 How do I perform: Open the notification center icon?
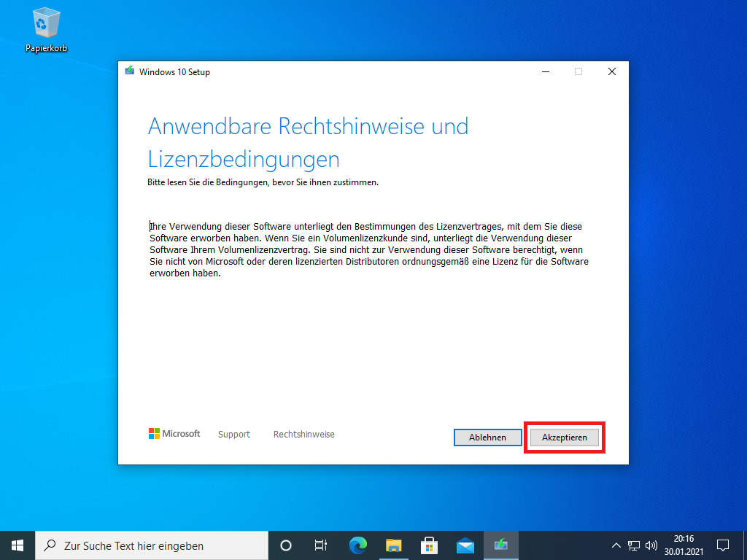click(723, 545)
